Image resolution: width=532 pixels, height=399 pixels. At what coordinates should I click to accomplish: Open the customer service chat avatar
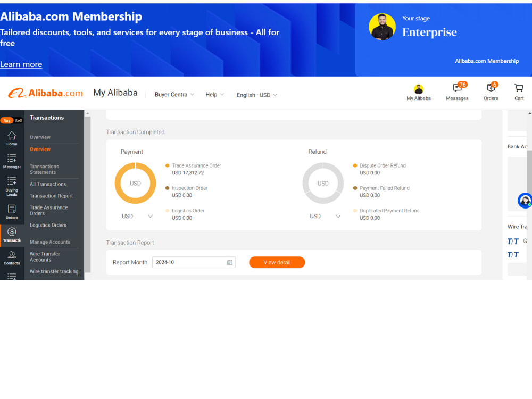click(525, 201)
